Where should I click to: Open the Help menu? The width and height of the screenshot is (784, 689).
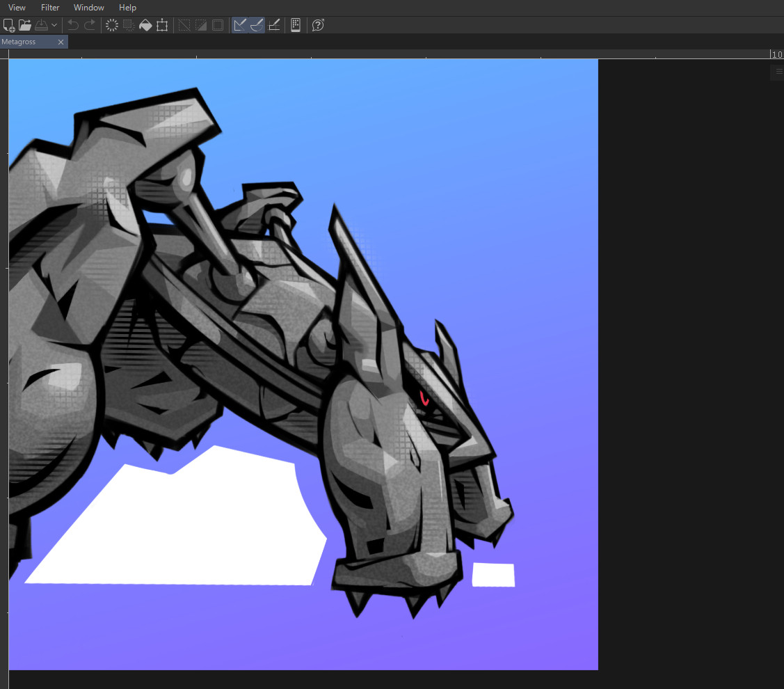pos(127,8)
